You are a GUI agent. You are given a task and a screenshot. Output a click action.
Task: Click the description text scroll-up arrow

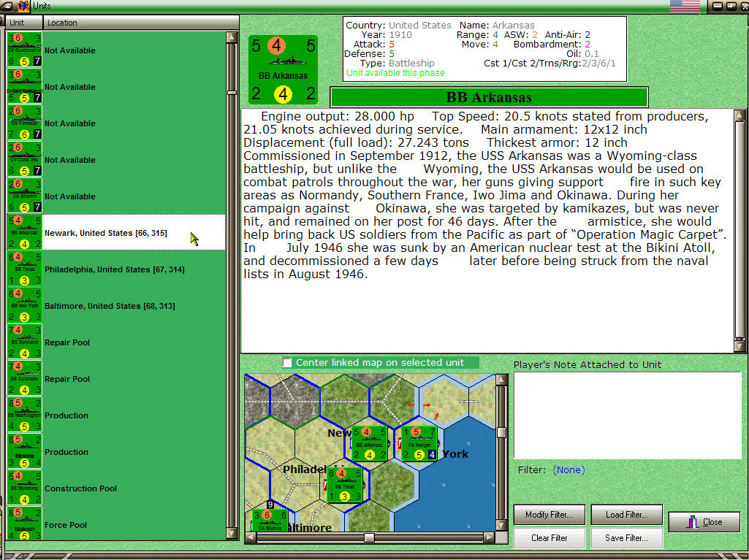click(x=740, y=115)
